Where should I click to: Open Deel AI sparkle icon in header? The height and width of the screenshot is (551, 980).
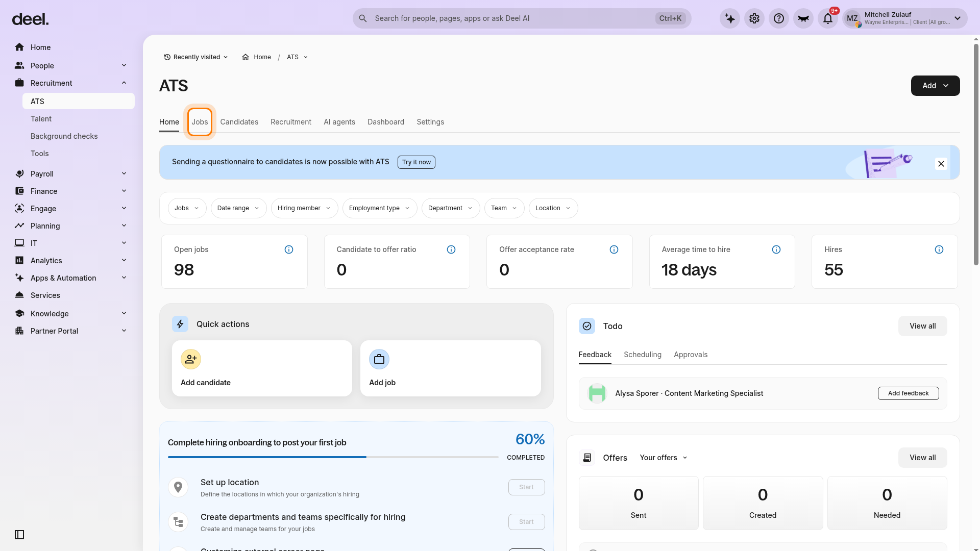click(x=730, y=19)
